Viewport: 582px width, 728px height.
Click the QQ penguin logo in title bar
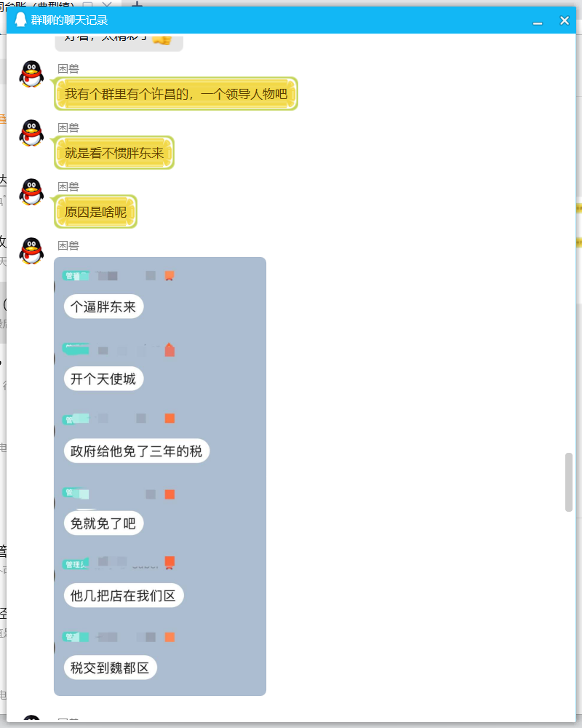tap(20, 20)
